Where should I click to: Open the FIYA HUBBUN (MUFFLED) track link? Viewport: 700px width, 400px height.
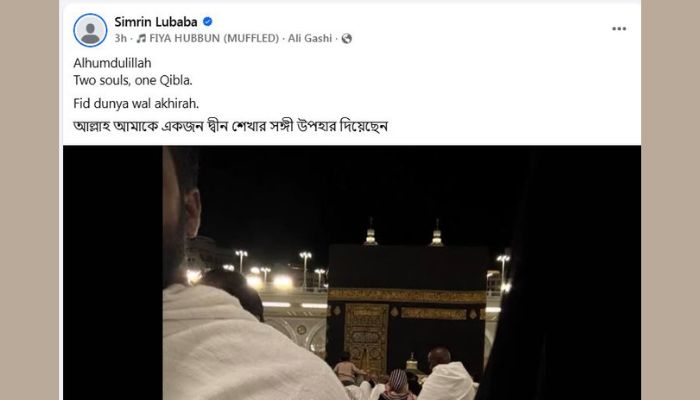pyautogui.click(x=214, y=38)
